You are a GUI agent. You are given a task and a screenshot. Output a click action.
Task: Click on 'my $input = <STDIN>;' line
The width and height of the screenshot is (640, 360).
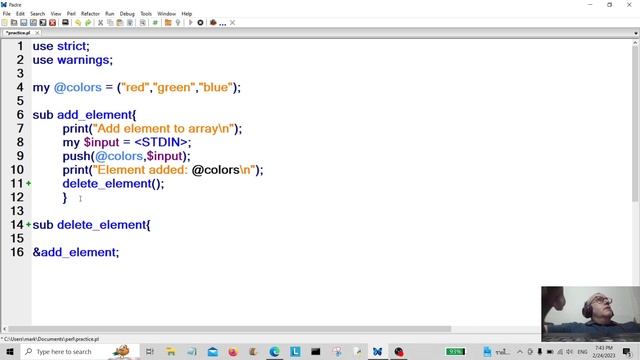[127, 142]
